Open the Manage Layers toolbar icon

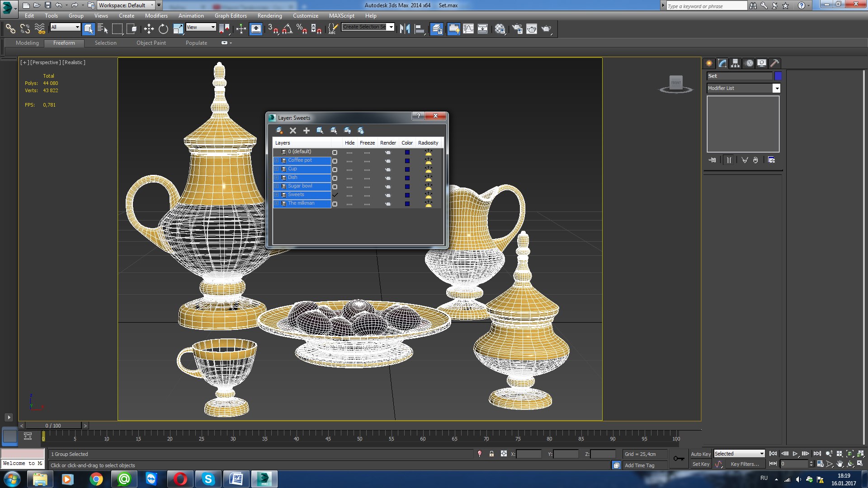[437, 29]
